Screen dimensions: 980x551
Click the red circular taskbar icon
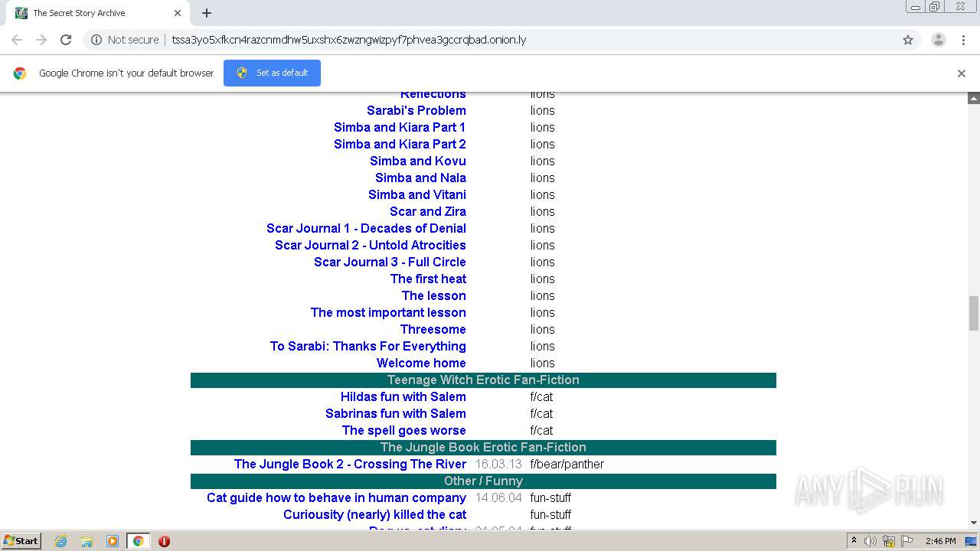[x=164, y=541]
